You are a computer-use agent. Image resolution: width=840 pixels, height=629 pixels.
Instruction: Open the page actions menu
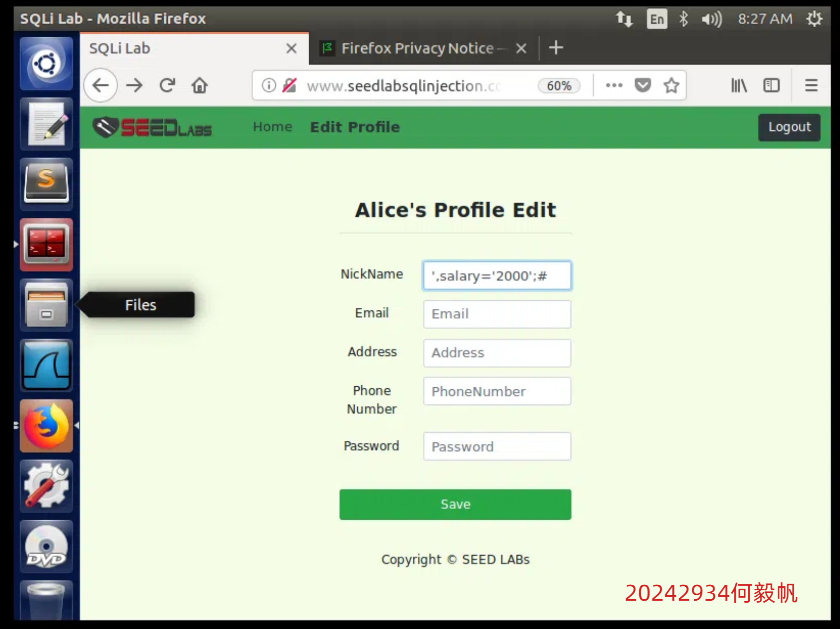point(614,85)
